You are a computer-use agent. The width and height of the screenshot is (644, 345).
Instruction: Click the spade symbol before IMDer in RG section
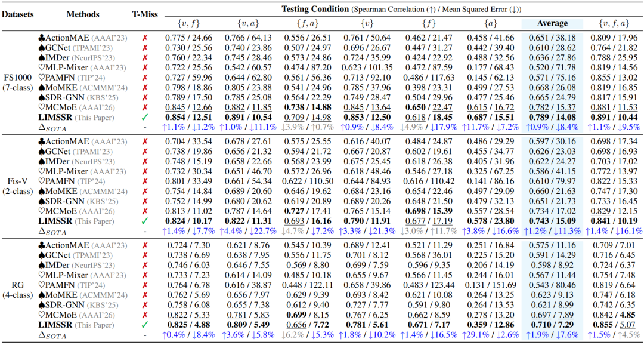point(41,265)
